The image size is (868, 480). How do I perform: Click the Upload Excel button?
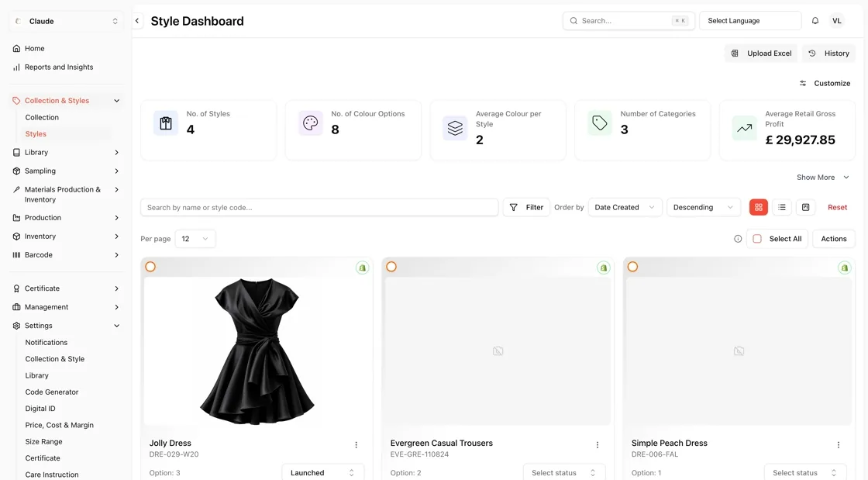761,54
